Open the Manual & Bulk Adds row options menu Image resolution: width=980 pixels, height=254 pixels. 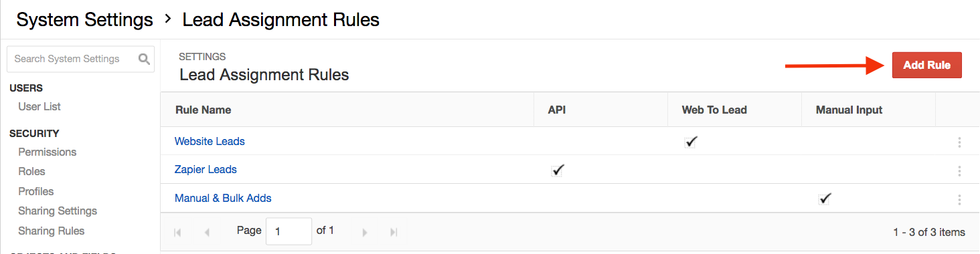click(959, 199)
